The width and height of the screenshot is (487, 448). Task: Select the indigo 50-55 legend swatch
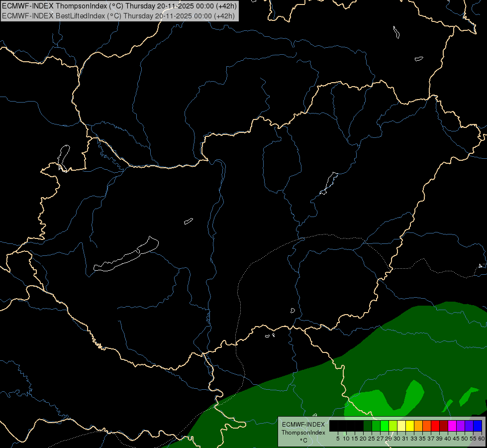coord(469,426)
